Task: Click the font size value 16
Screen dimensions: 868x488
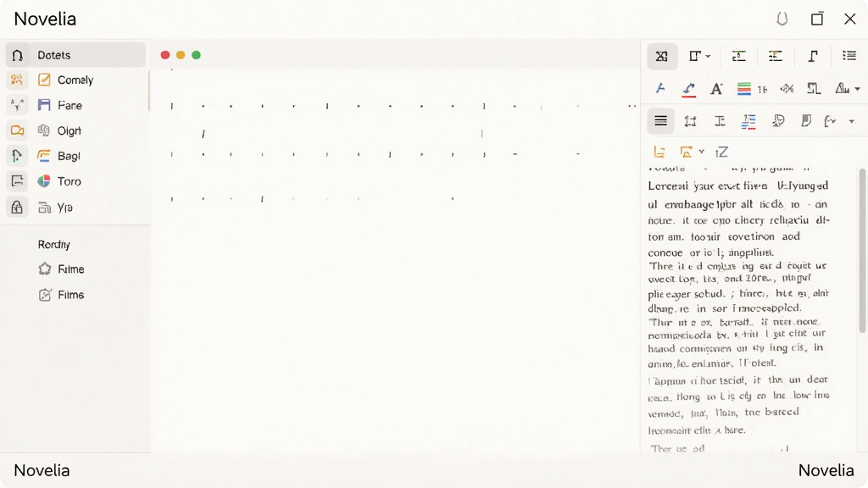Action: click(x=762, y=90)
